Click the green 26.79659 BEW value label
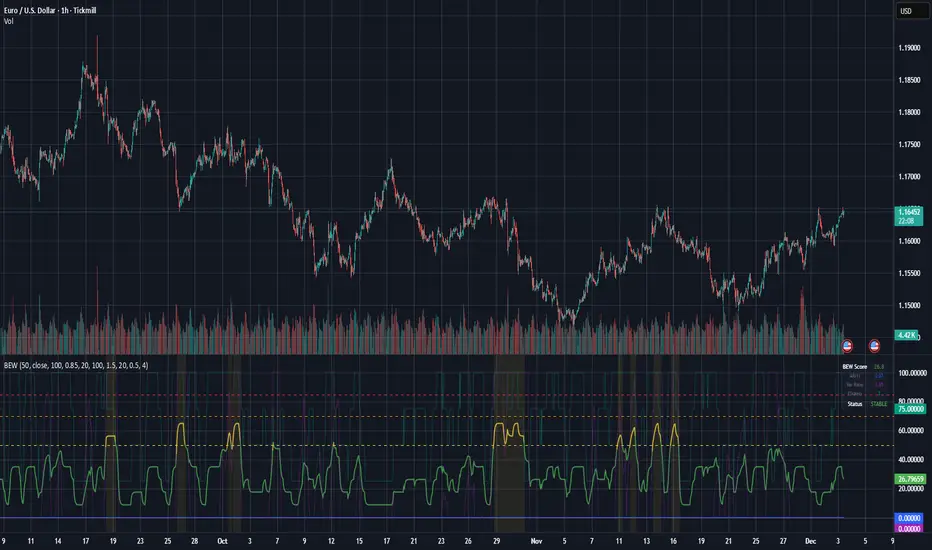The width and height of the screenshot is (932, 550). (x=910, y=479)
